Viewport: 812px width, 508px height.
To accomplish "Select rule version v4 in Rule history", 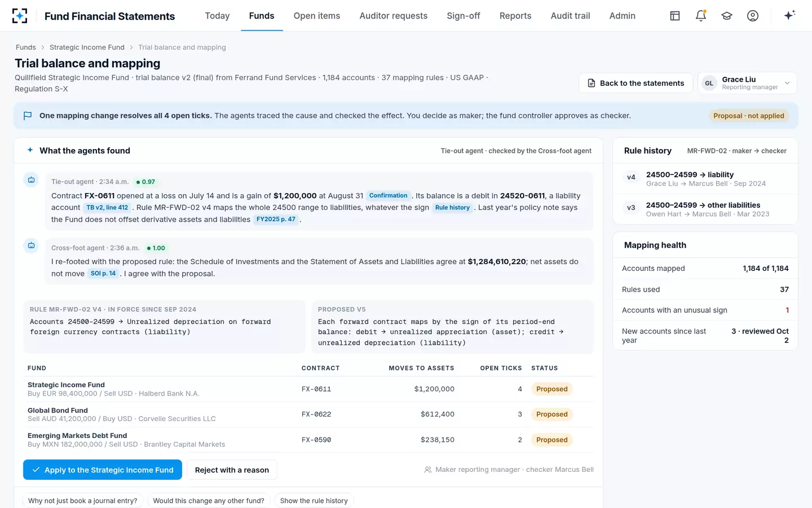I will click(x=705, y=179).
